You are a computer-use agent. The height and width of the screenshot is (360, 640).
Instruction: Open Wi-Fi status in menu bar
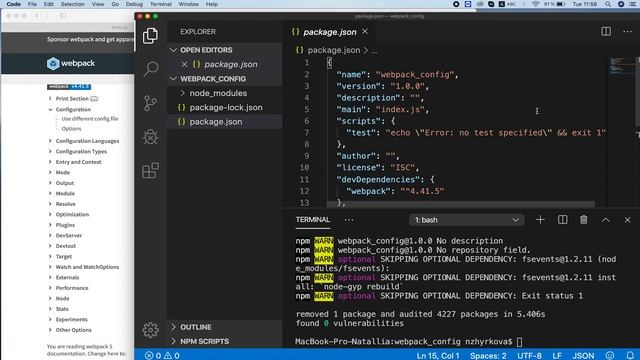point(535,4)
